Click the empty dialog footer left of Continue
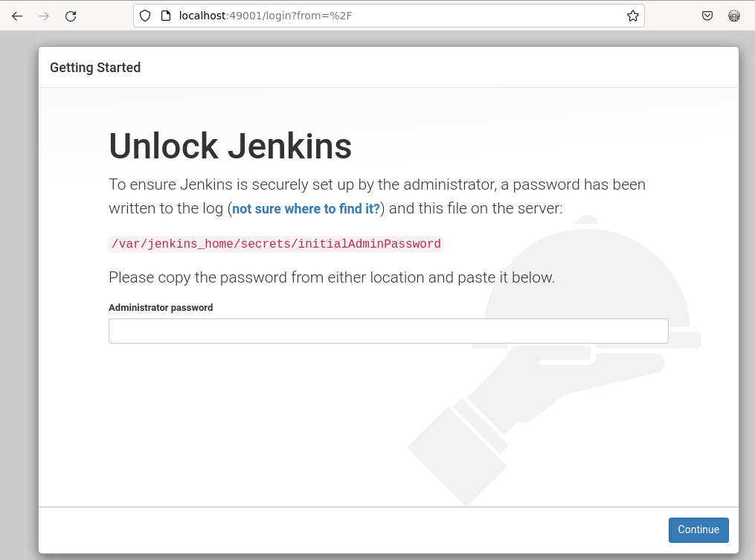The width and height of the screenshot is (755, 560). pos(350,530)
